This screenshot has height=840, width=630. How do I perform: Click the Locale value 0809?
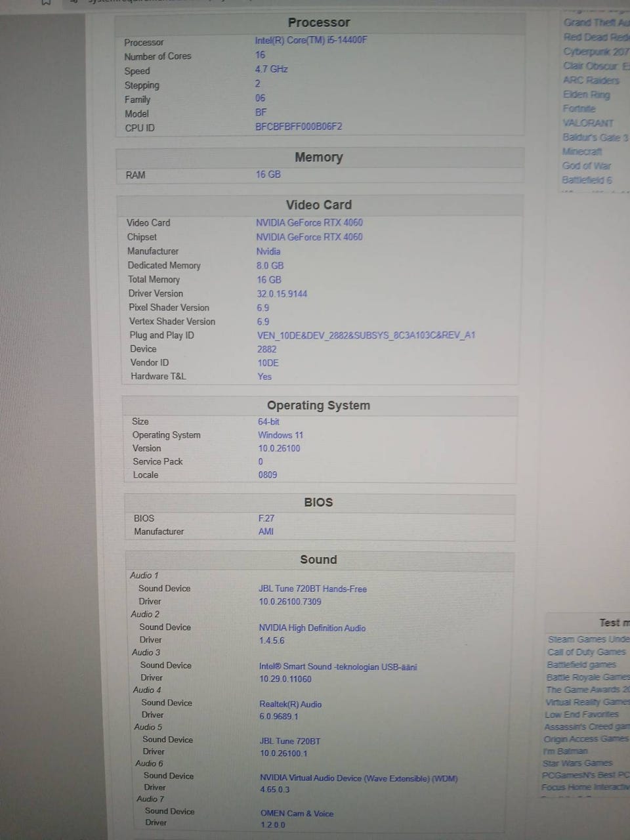point(268,474)
